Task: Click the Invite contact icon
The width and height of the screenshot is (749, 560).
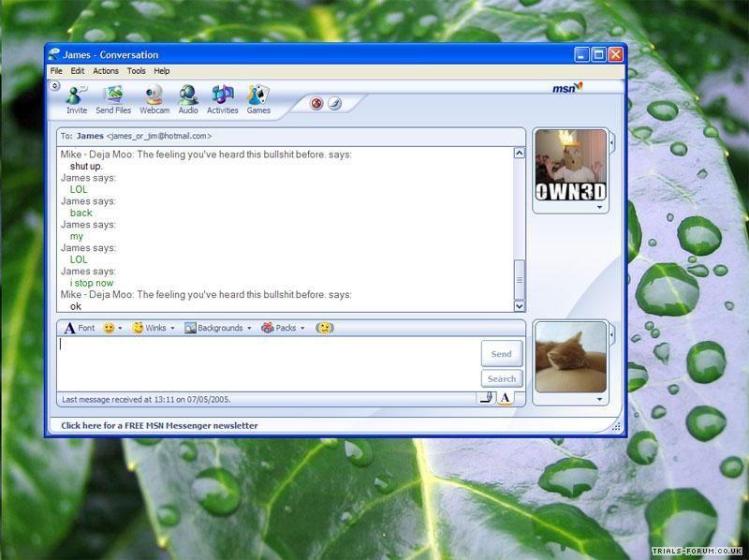Action: [x=77, y=100]
